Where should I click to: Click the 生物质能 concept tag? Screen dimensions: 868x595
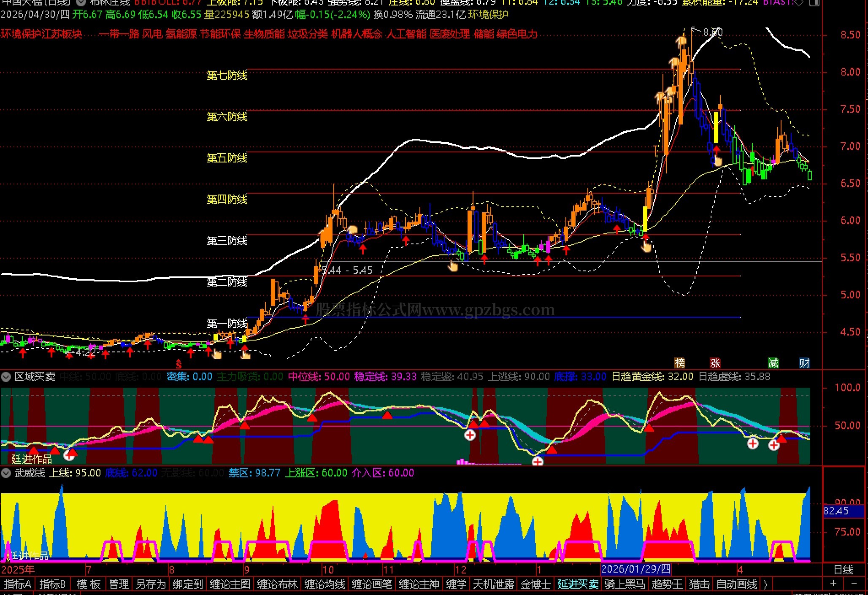point(264,34)
